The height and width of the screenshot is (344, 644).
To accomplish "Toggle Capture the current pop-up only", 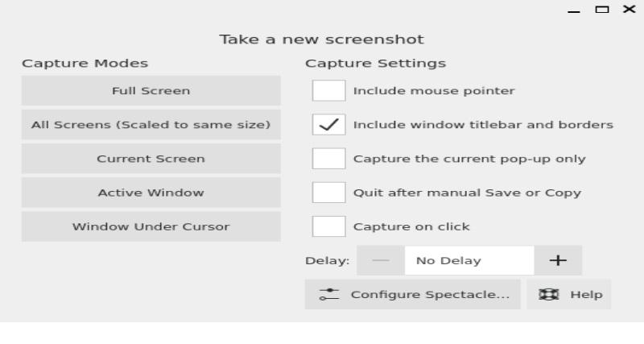I will 328,159.
